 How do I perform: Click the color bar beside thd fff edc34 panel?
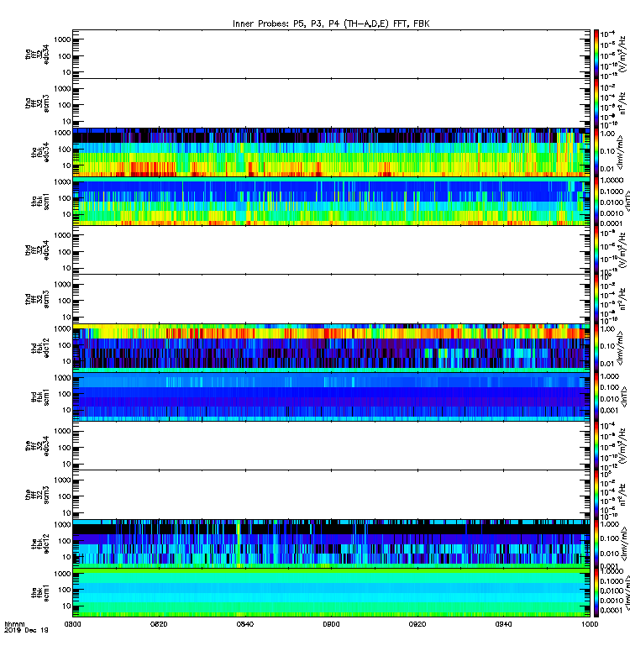(x=596, y=249)
